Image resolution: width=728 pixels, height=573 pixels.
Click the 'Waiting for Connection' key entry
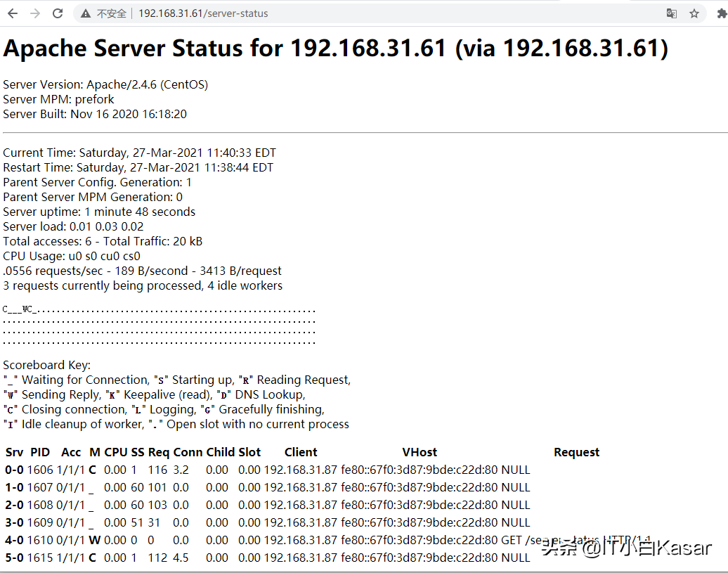[x=76, y=380]
